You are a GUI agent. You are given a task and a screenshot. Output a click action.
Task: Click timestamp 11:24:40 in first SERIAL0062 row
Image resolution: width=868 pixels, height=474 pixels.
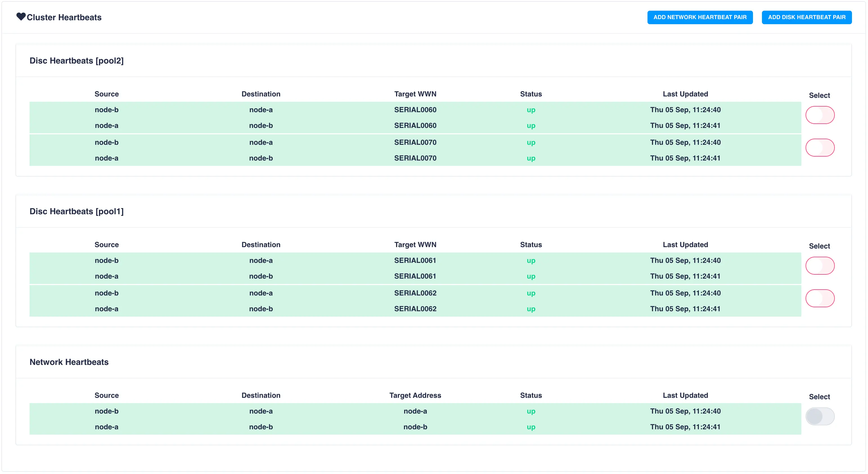pos(685,293)
